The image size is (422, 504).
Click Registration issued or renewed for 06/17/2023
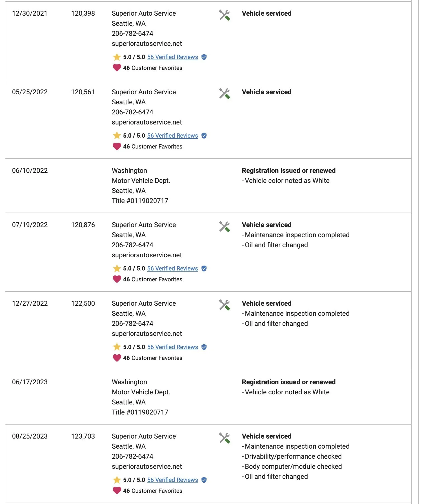(289, 382)
